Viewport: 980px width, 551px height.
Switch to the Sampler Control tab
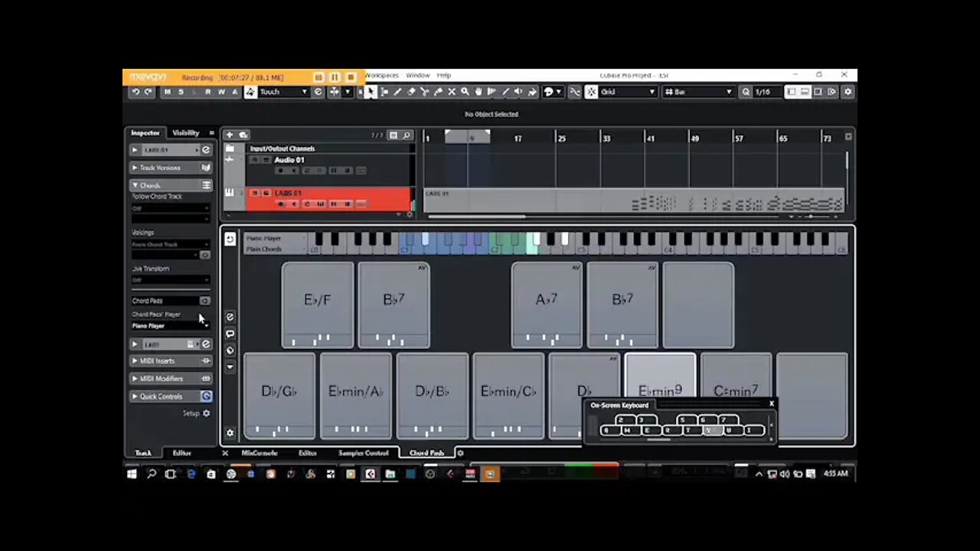click(363, 453)
